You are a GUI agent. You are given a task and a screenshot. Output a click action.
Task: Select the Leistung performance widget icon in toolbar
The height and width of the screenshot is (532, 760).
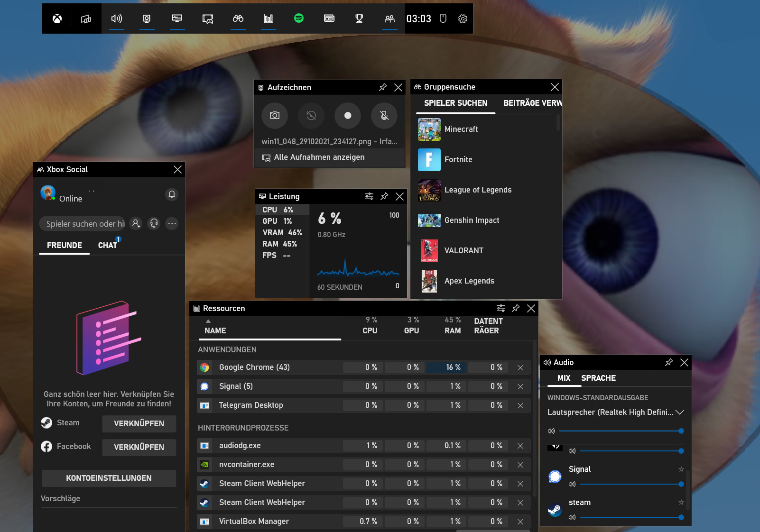[177, 18]
